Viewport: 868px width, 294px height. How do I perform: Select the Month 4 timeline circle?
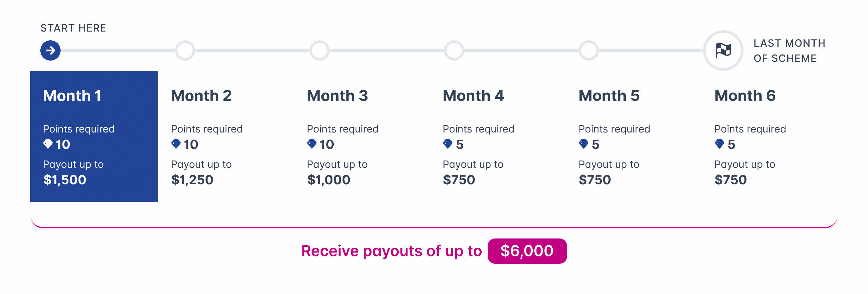pos(454,50)
